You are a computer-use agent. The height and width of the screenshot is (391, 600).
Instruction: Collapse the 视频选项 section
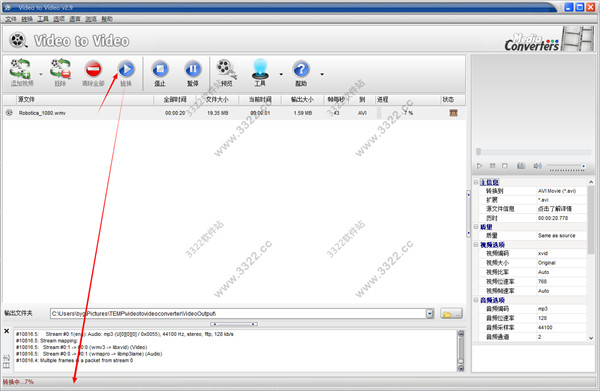tap(476, 245)
